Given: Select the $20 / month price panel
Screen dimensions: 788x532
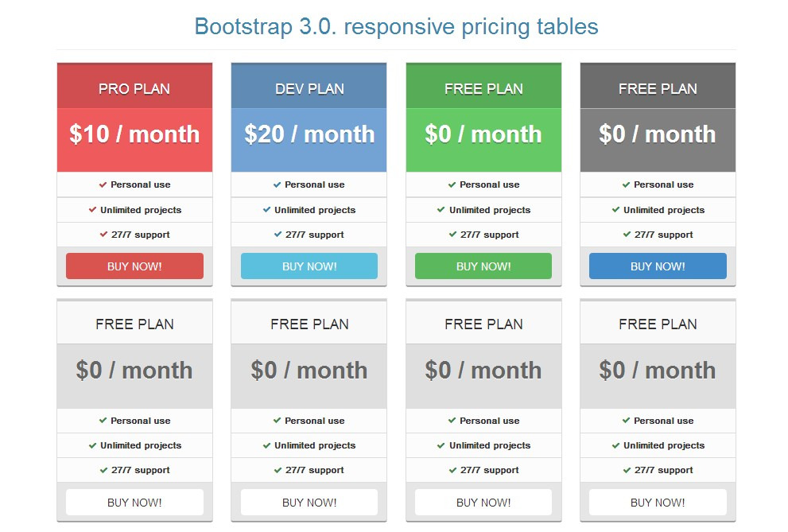Looking at the screenshot, I should pos(309,134).
